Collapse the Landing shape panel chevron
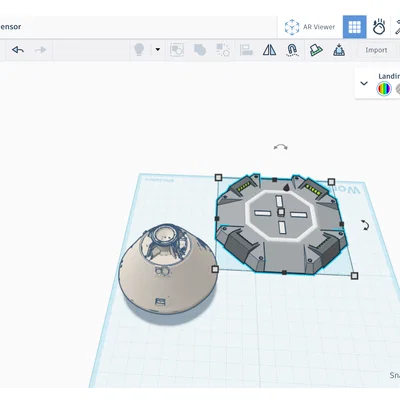The image size is (400, 400). [364, 83]
